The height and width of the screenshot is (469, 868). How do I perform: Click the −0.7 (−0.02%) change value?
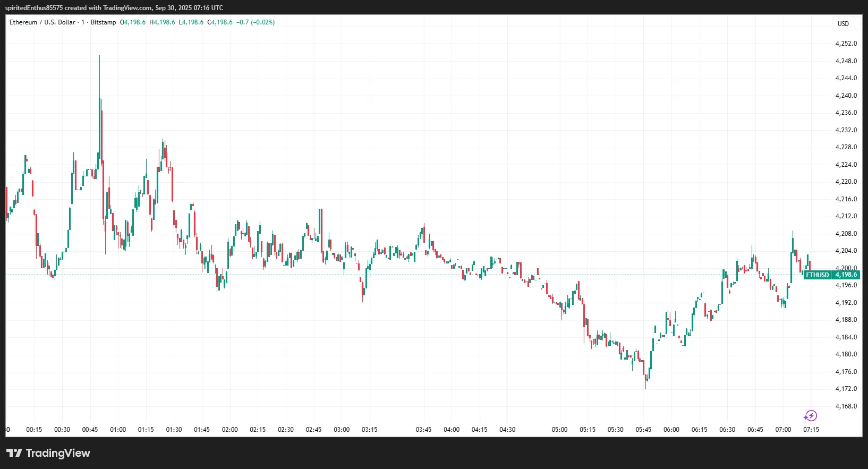click(256, 22)
